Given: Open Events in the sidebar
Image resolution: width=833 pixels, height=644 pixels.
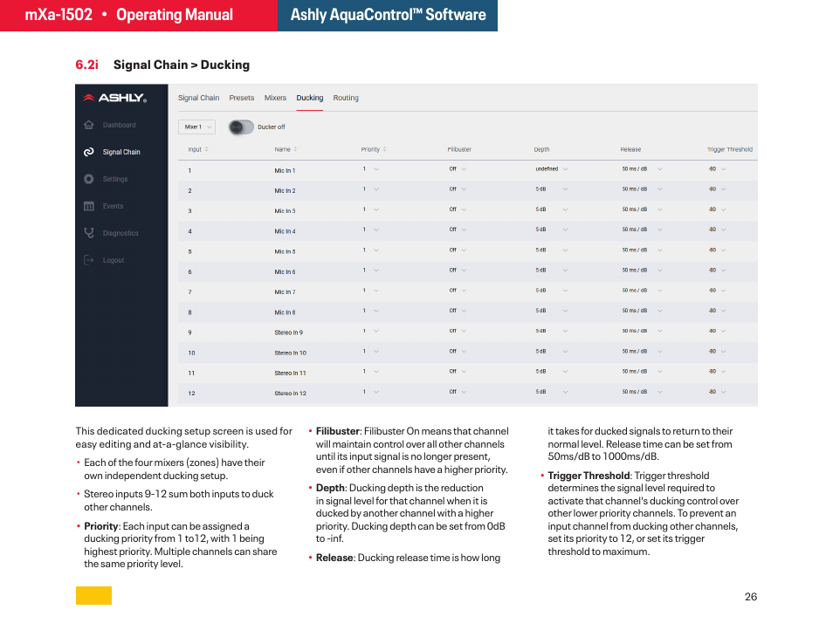Looking at the screenshot, I should pos(114,206).
